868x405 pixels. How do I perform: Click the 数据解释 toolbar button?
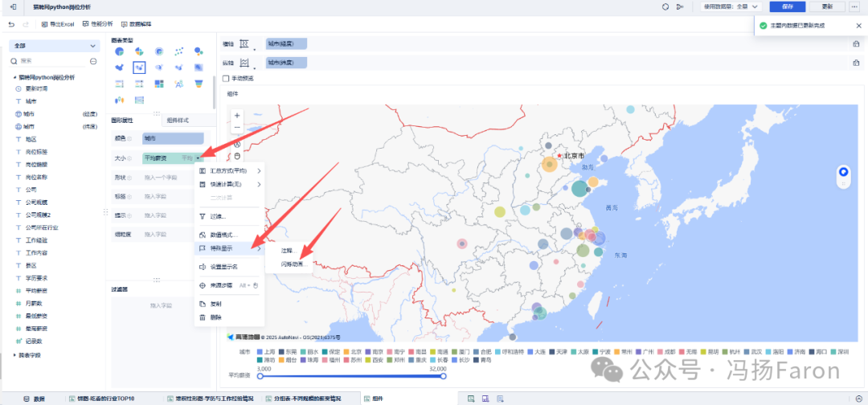pyautogui.click(x=136, y=24)
